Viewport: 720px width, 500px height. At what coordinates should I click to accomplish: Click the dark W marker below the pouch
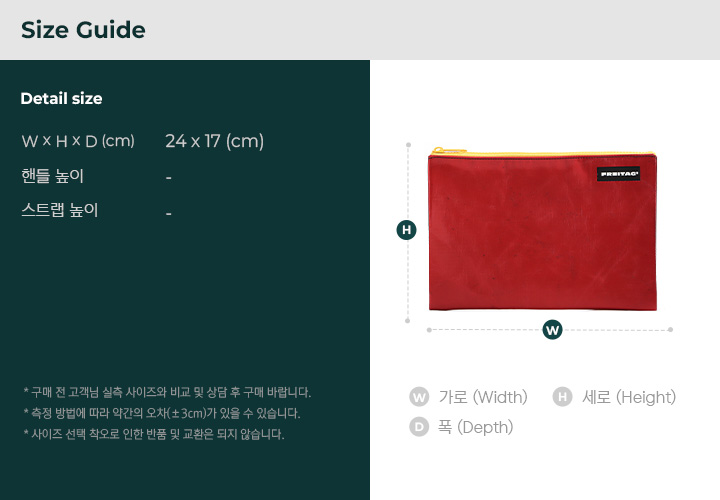[552, 330]
